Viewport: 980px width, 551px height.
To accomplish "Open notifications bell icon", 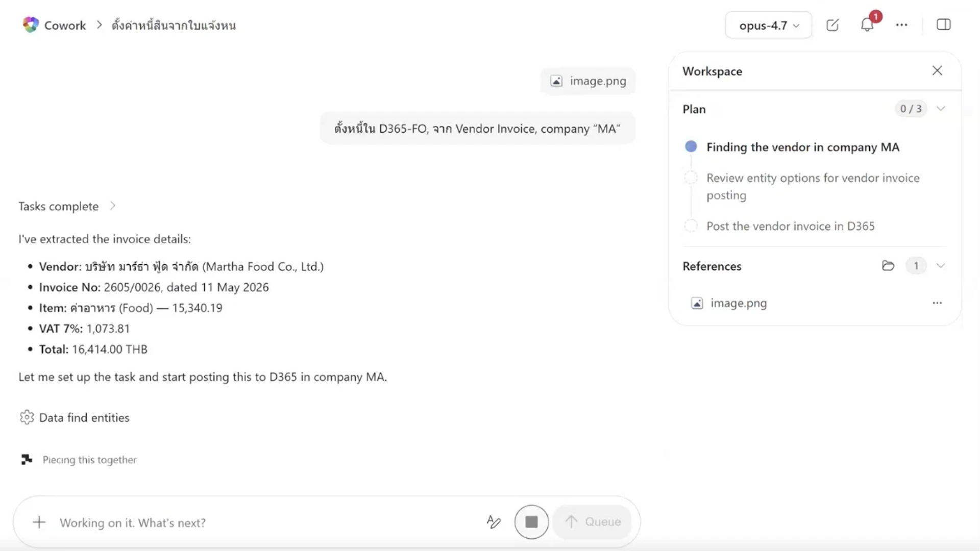I will click(x=867, y=24).
